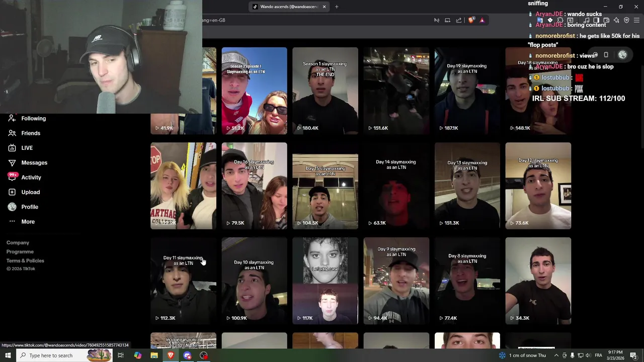Open the Profile avatar in the sidebar
Image resolution: width=644 pixels, height=362 pixels.
[x=12, y=207]
